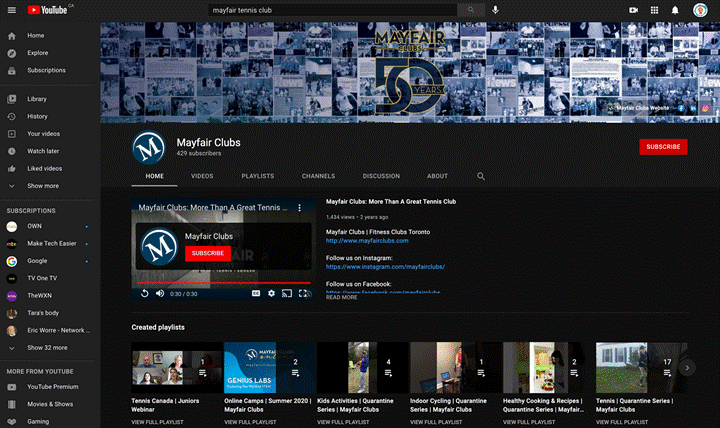
Task: Open the Instagram icon in the banner
Action: point(705,108)
